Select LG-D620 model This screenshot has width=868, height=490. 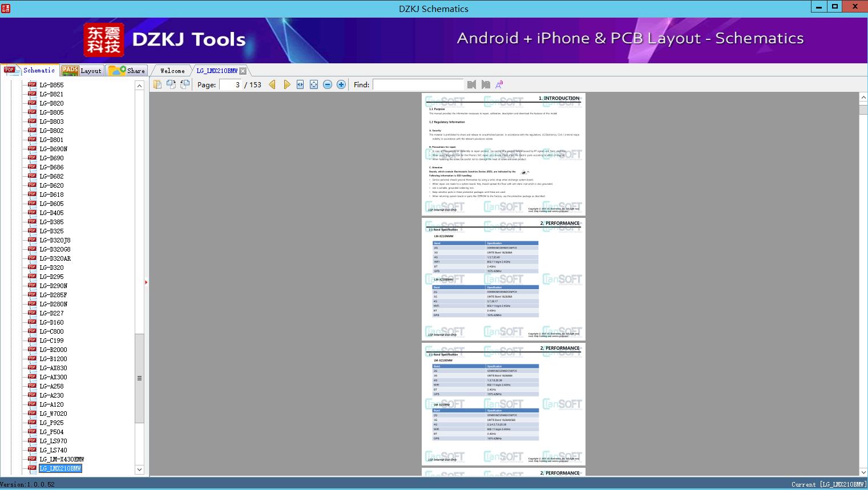(x=51, y=185)
